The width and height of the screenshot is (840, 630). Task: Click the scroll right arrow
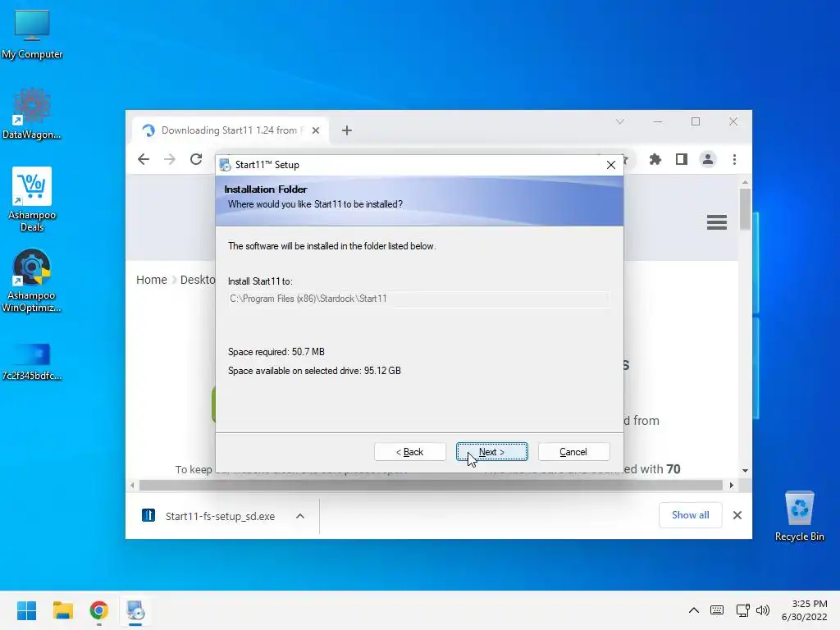[x=731, y=486]
